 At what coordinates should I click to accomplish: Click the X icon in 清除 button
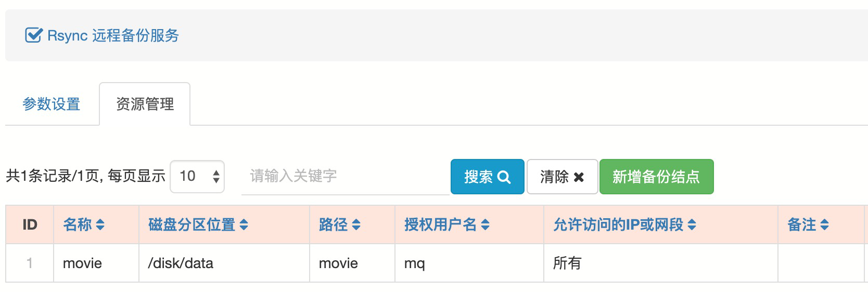coord(579,177)
